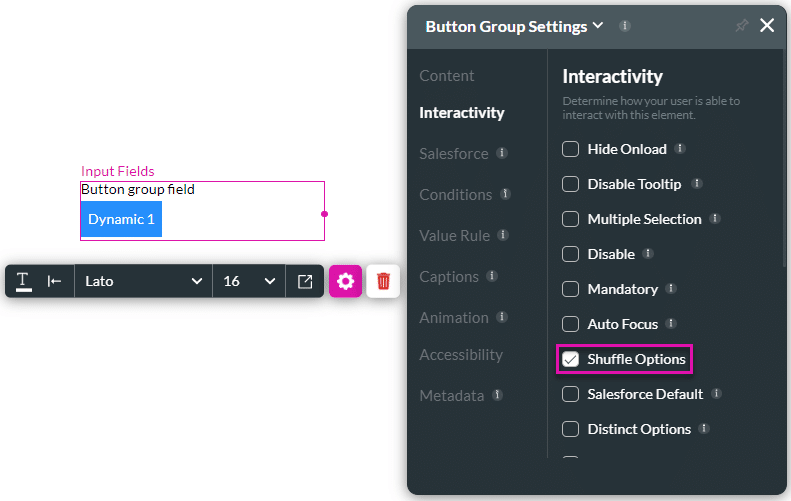Open the Animation tab
The height and width of the screenshot is (501, 791).
tap(454, 317)
